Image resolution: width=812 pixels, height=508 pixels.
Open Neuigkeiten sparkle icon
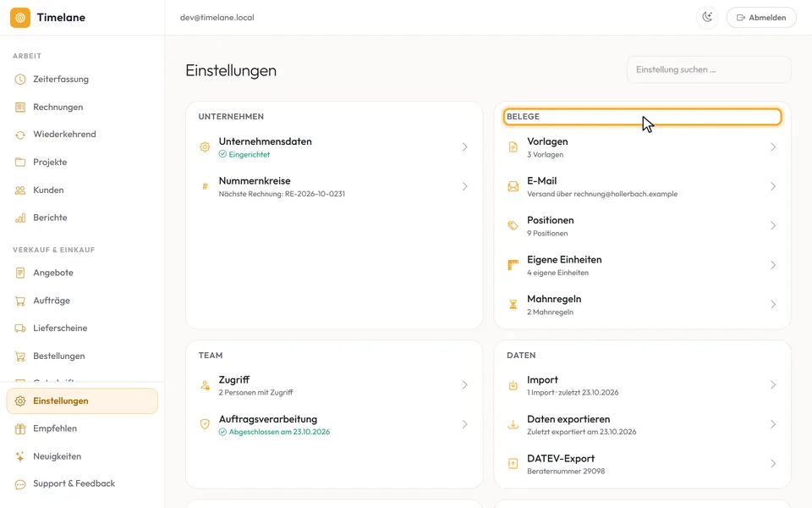[x=20, y=456]
